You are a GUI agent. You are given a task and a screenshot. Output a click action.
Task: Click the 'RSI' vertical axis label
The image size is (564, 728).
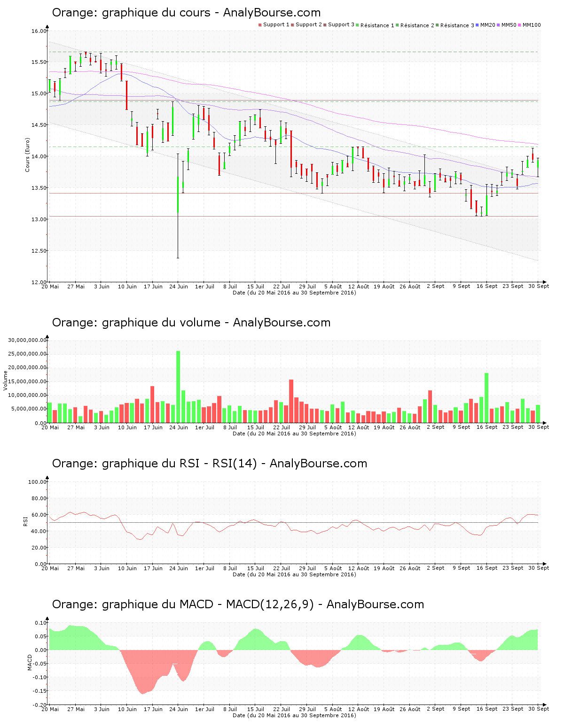[25, 521]
